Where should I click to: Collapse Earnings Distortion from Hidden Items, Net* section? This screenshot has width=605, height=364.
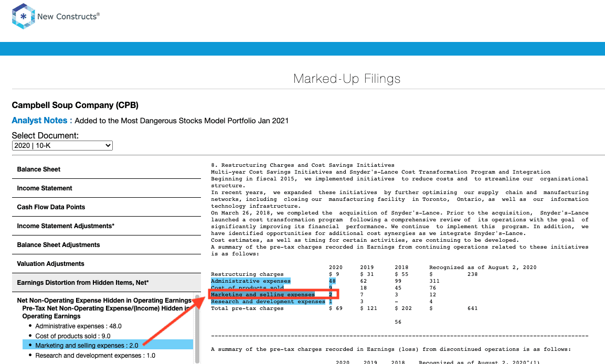(107, 283)
